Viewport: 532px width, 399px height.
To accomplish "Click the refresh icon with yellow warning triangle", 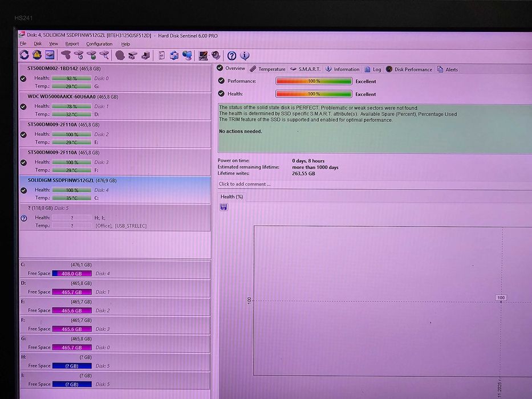I will tap(37, 55).
